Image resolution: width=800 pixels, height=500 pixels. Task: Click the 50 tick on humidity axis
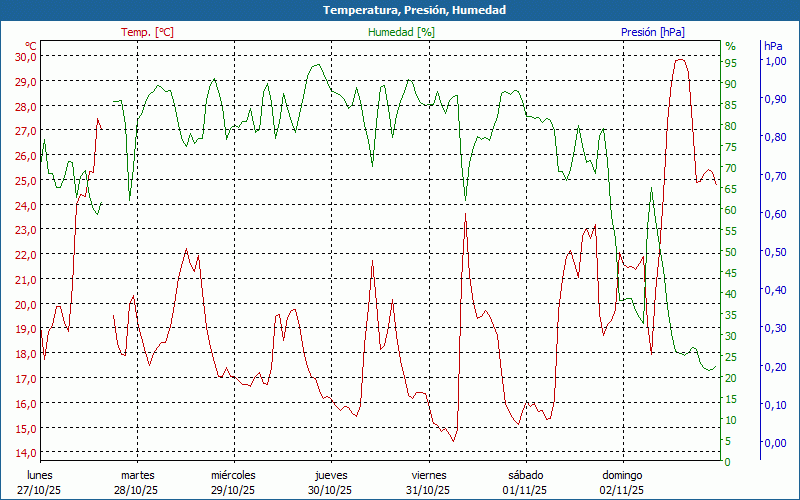(x=731, y=252)
